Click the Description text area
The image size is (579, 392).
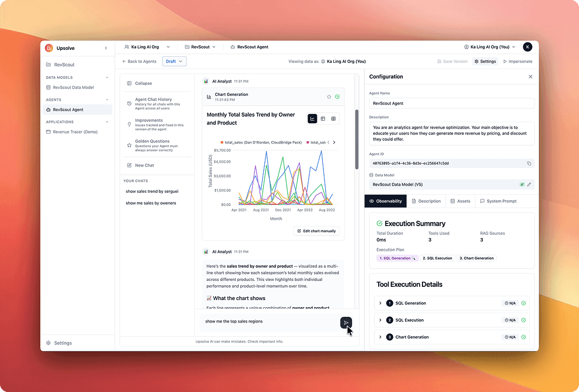click(x=451, y=134)
